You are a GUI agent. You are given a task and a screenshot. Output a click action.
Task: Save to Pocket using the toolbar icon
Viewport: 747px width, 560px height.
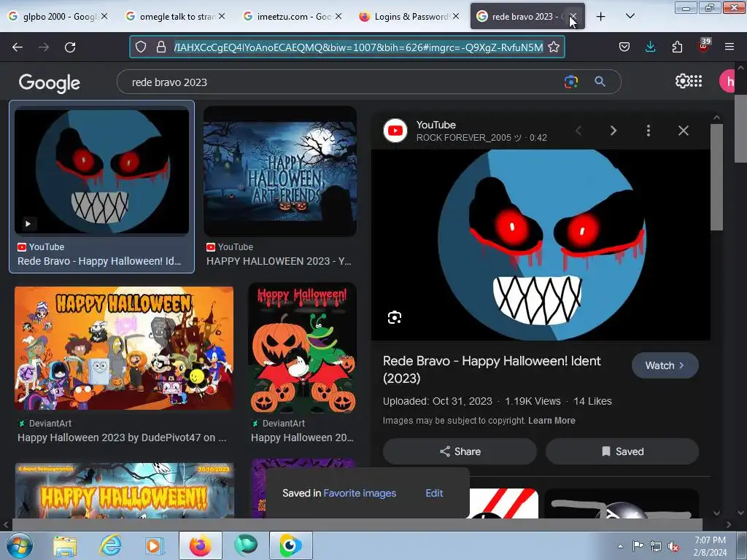(624, 47)
